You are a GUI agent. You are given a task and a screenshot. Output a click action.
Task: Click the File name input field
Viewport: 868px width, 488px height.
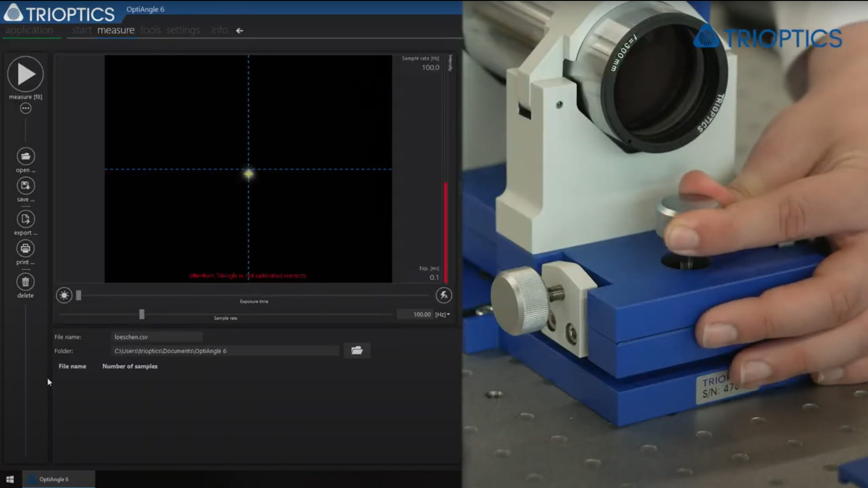[x=156, y=337]
